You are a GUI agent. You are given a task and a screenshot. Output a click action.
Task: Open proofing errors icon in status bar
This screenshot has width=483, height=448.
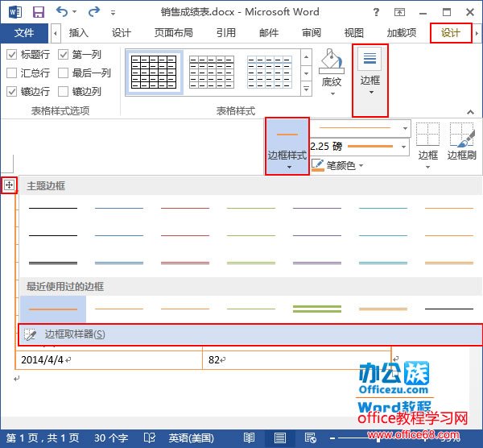pos(150,438)
